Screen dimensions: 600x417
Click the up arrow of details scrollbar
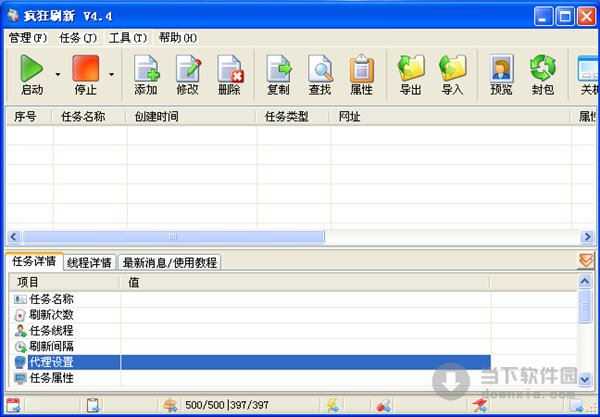coord(585,282)
